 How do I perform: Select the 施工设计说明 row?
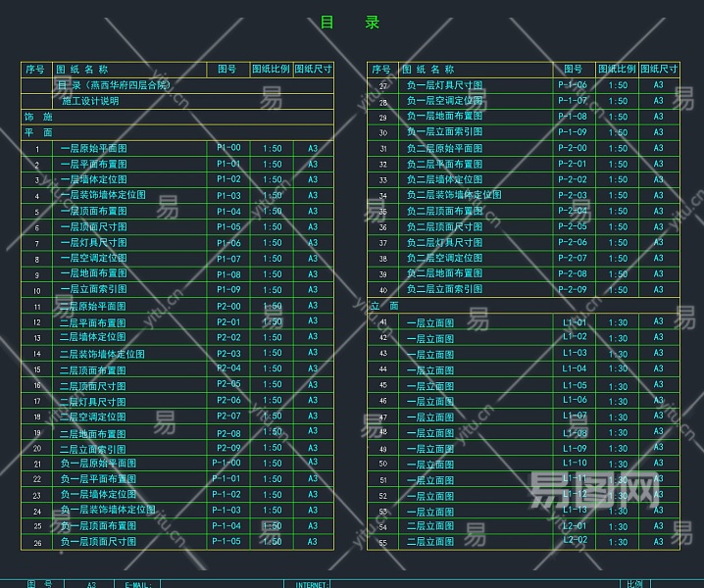coord(89,101)
